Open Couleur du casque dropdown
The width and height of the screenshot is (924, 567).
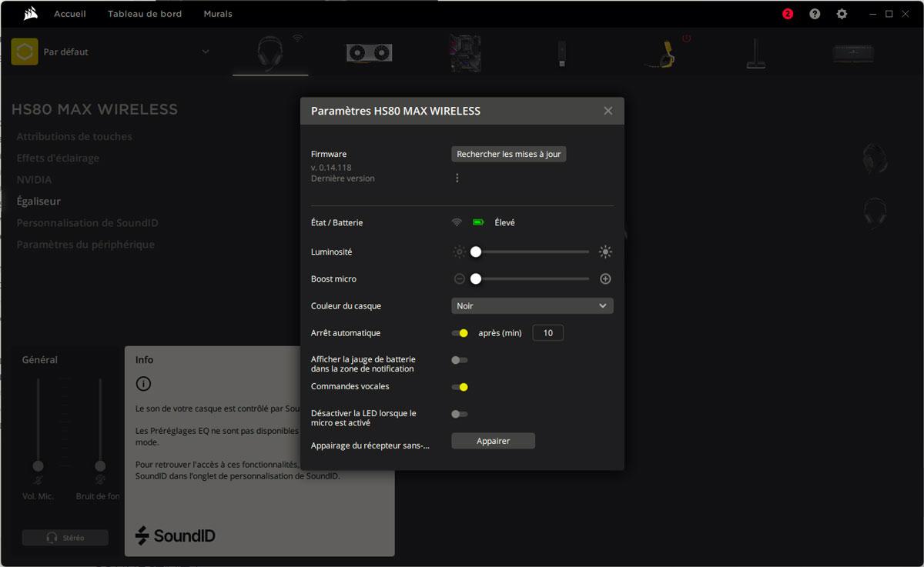point(532,306)
